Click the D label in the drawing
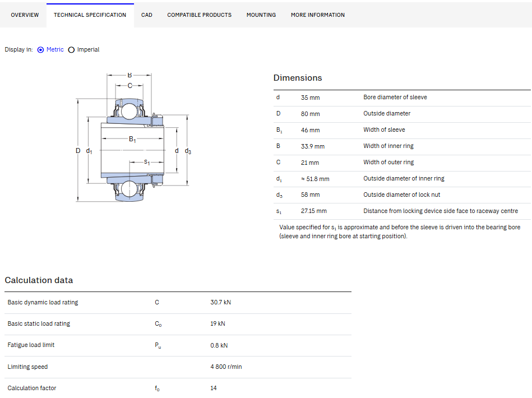Viewport: 532px width, 398px height. click(78, 151)
